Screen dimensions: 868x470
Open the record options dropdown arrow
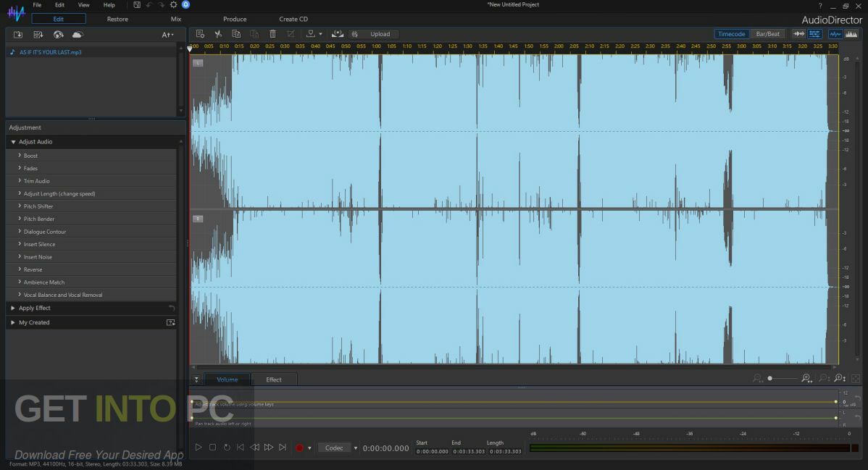click(x=309, y=448)
